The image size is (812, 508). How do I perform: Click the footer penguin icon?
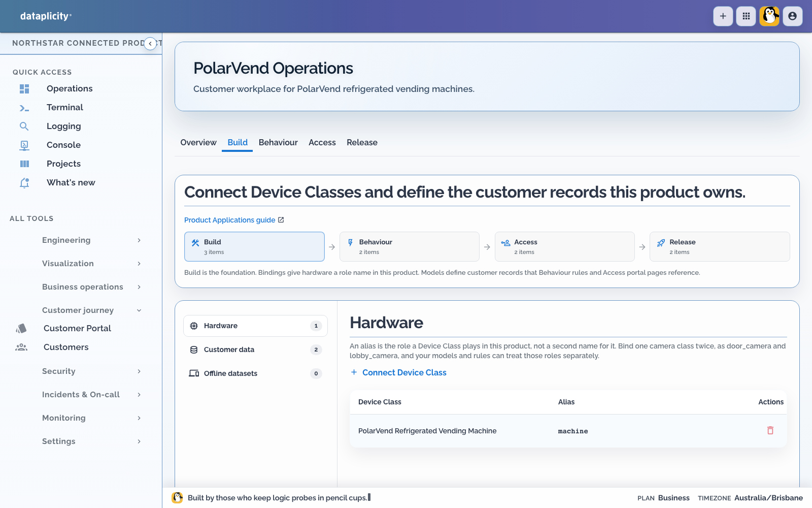pyautogui.click(x=177, y=498)
